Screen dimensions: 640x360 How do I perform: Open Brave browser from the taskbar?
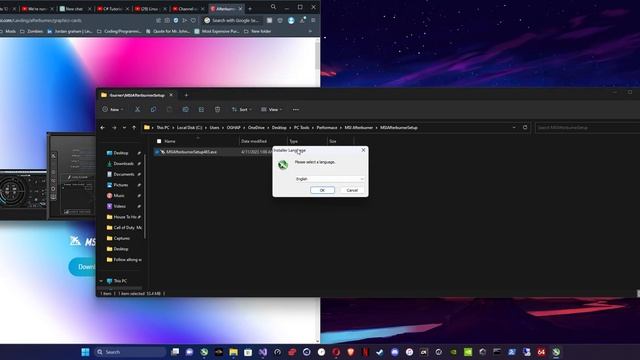click(351, 352)
